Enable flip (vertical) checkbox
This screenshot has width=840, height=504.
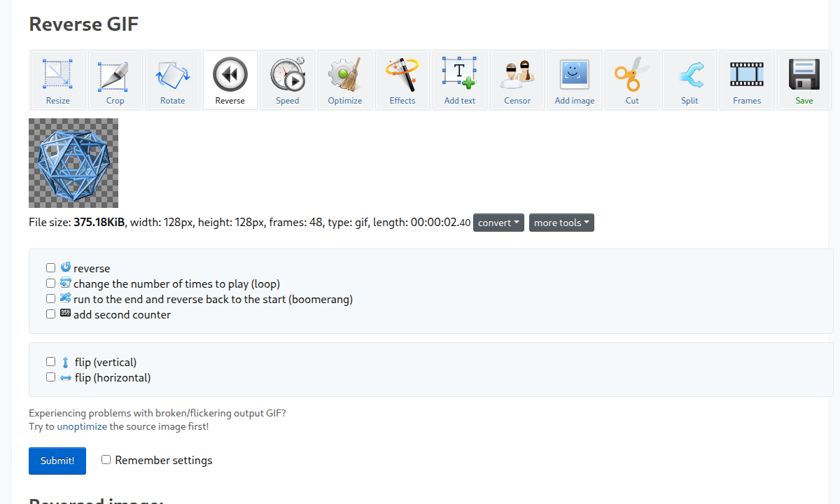(x=50, y=362)
